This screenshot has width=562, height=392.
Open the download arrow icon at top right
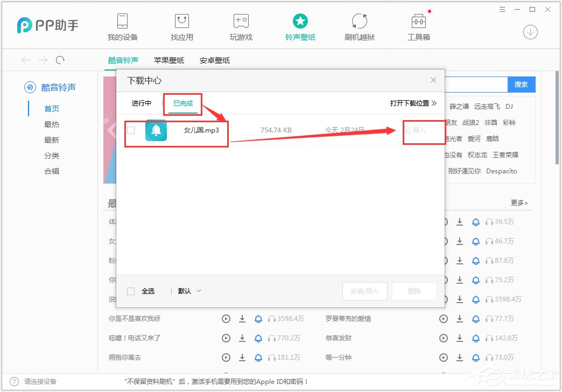(530, 32)
